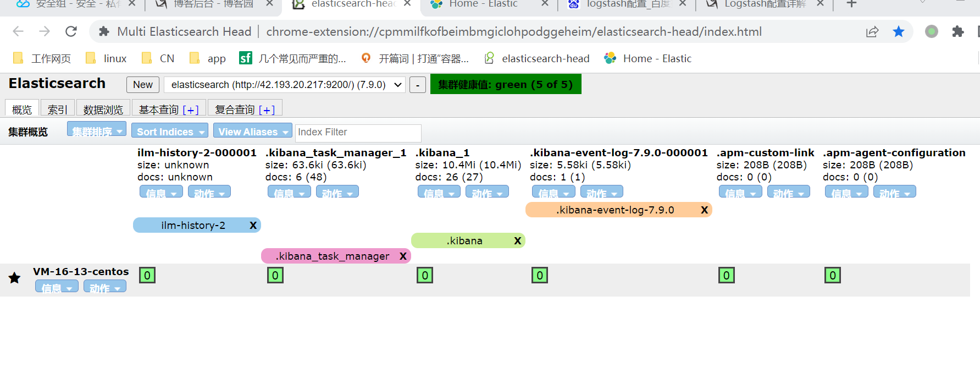Open a new browser tab with plus icon
This screenshot has width=980, height=367.
(x=851, y=4)
